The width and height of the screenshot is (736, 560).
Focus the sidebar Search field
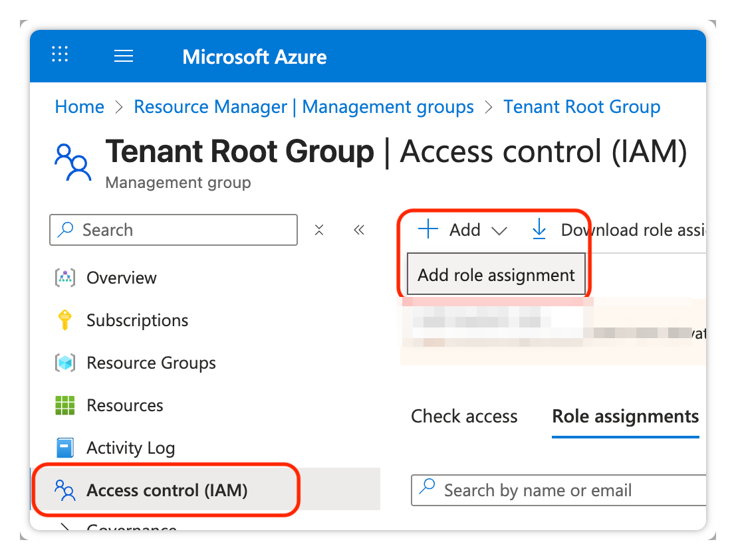(x=174, y=230)
